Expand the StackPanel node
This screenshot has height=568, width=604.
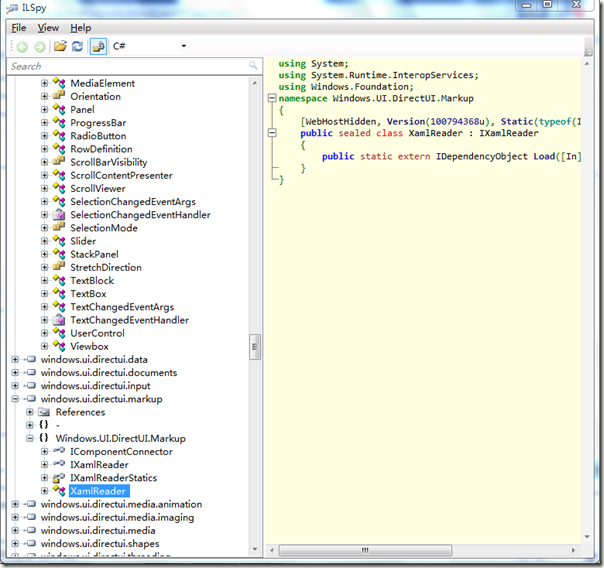pyautogui.click(x=45, y=254)
